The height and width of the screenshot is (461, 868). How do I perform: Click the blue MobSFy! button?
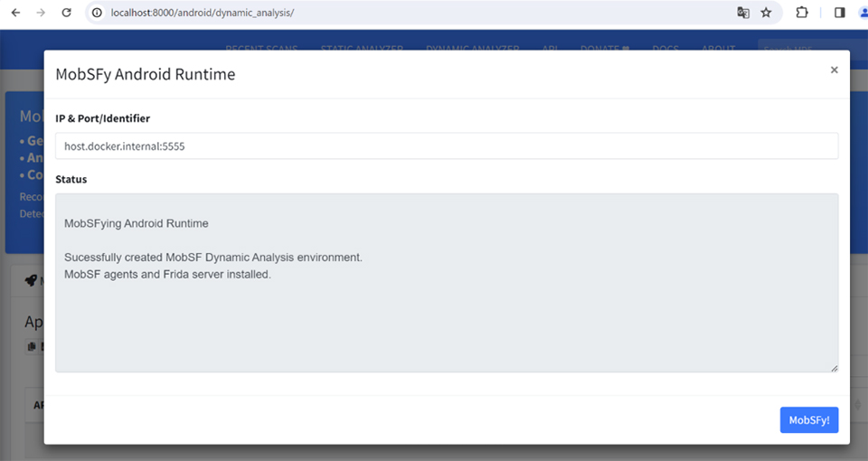coord(808,420)
